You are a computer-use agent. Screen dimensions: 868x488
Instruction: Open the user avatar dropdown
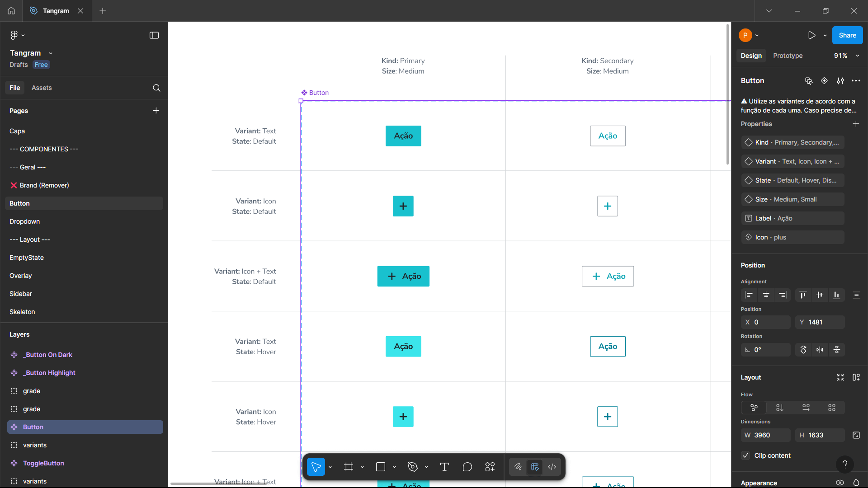[x=757, y=35]
